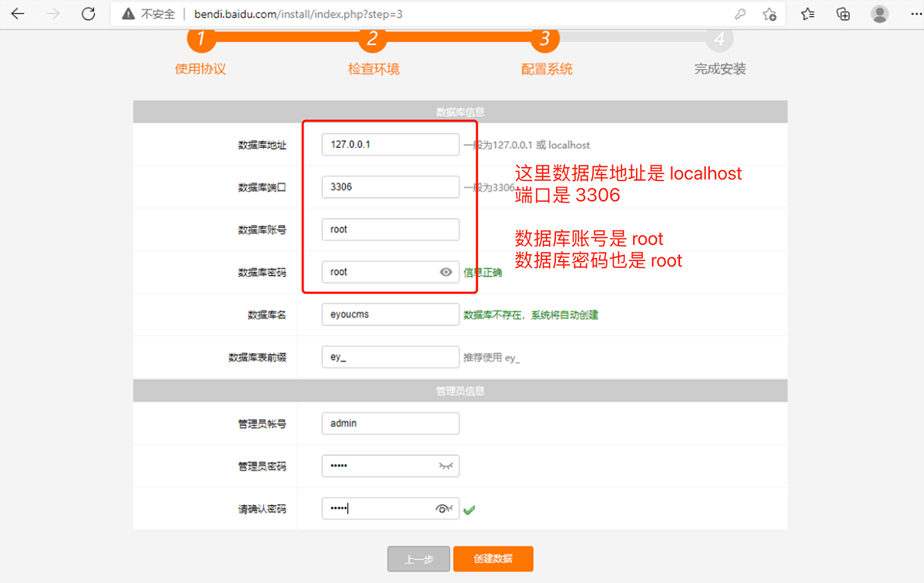Reload the page with refresh icon

click(89, 14)
